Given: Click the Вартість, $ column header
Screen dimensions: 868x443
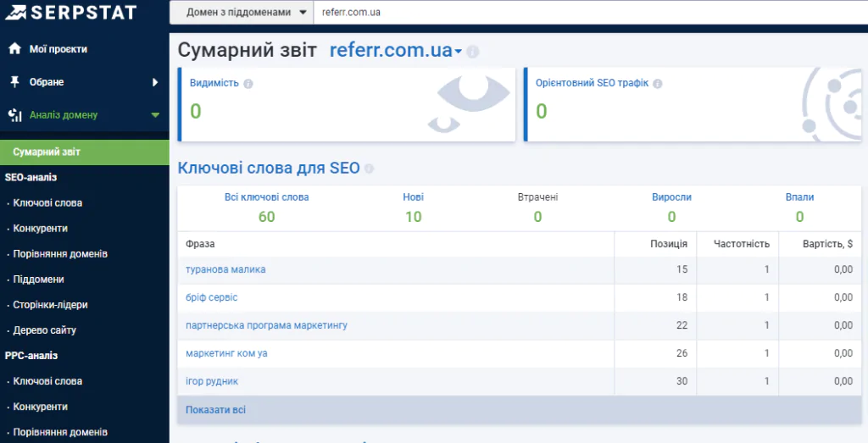Looking at the screenshot, I should [827, 244].
